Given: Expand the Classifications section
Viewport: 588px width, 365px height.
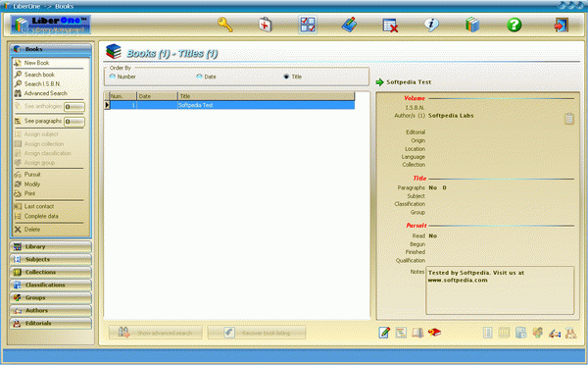Looking at the screenshot, I should click(51, 285).
